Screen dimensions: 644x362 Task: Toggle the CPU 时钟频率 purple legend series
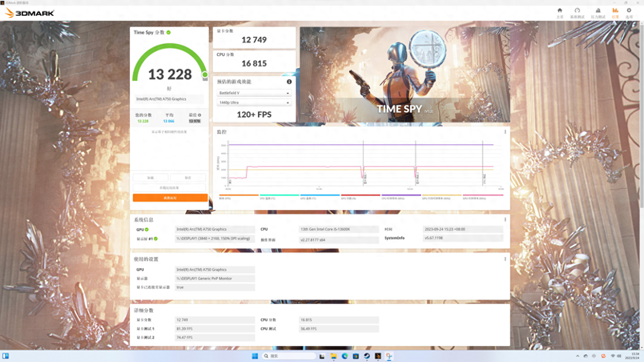(401, 197)
